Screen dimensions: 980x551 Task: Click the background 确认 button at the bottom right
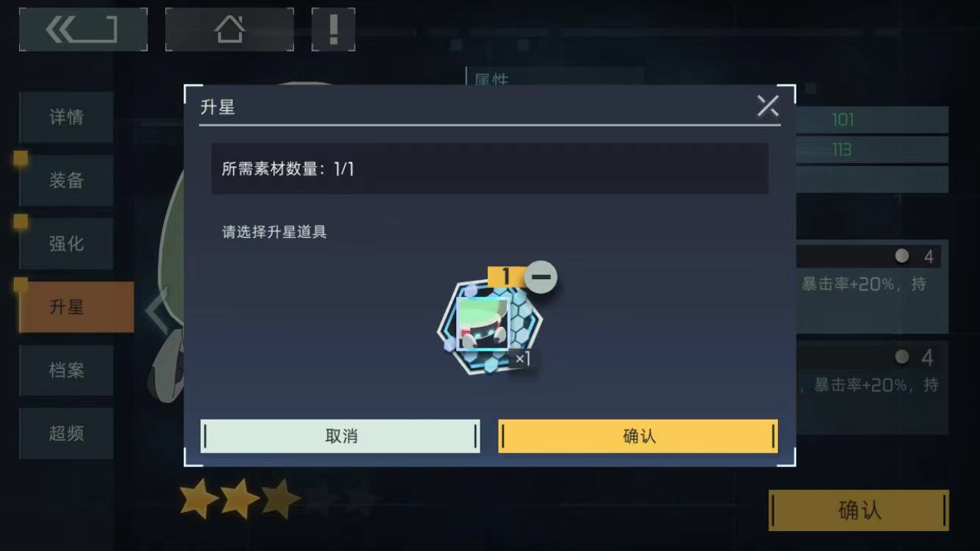[x=859, y=510]
